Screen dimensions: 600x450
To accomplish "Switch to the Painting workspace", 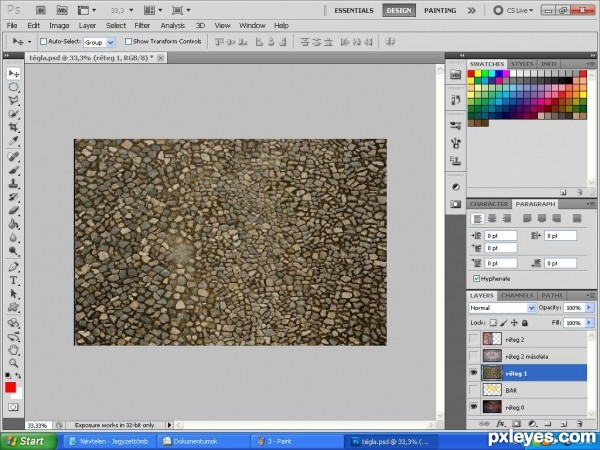I will (440, 10).
